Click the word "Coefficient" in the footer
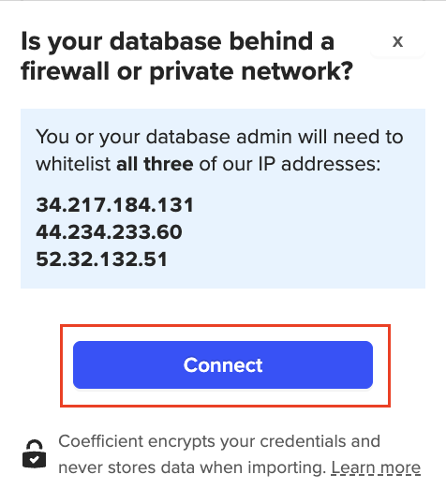The image size is (446, 504). (100, 440)
